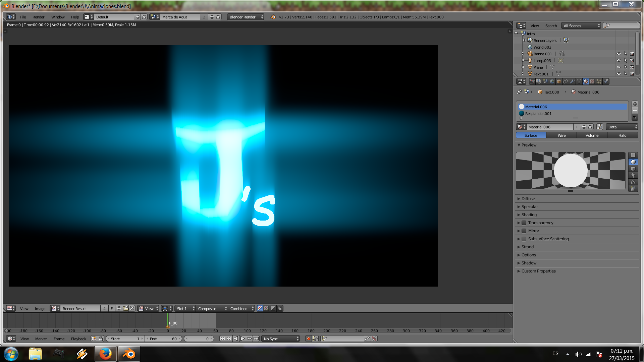Open the Texture properties checker tab
Image resolution: width=644 pixels, height=362 pixels.
pos(592,81)
